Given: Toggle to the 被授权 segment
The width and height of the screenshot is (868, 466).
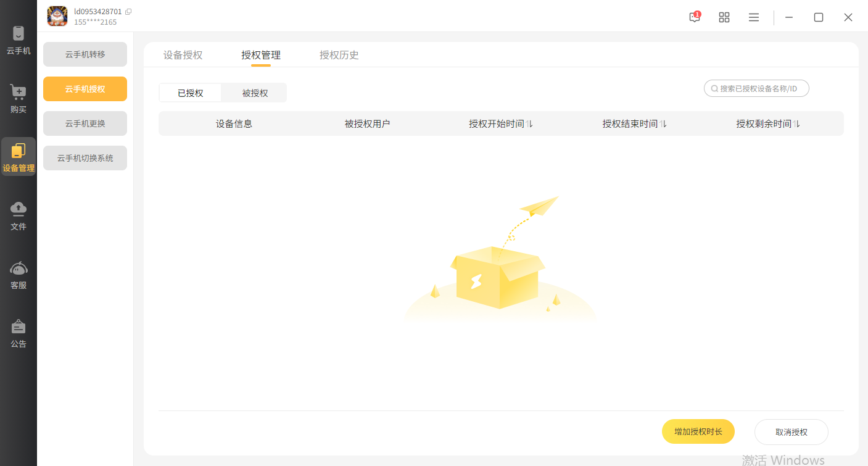Looking at the screenshot, I should pyautogui.click(x=255, y=93).
